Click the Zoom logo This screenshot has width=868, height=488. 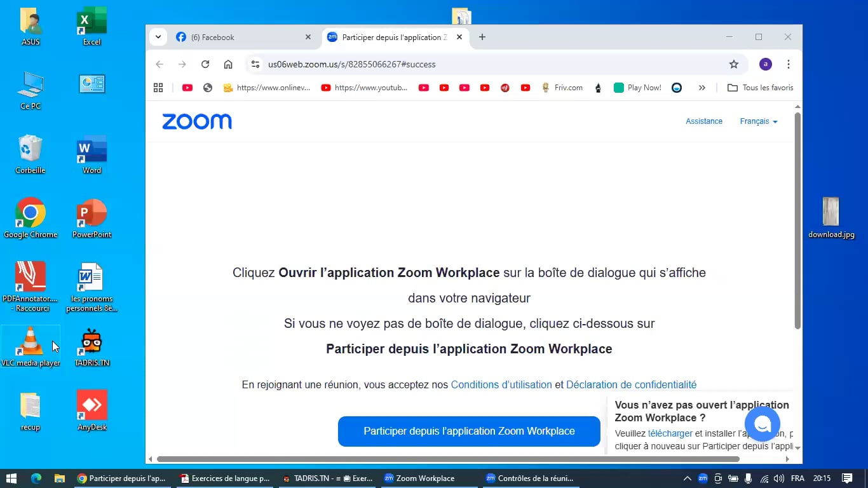[x=197, y=121]
